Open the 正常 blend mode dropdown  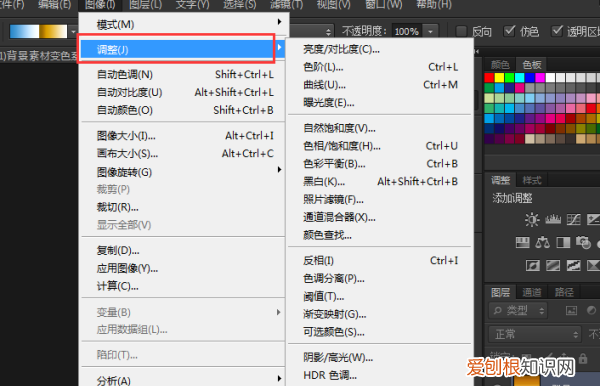[535, 335]
